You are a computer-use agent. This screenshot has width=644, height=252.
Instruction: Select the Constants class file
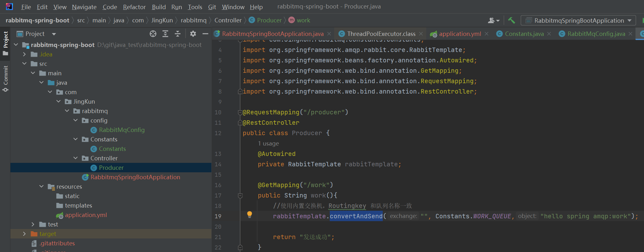tap(112, 149)
